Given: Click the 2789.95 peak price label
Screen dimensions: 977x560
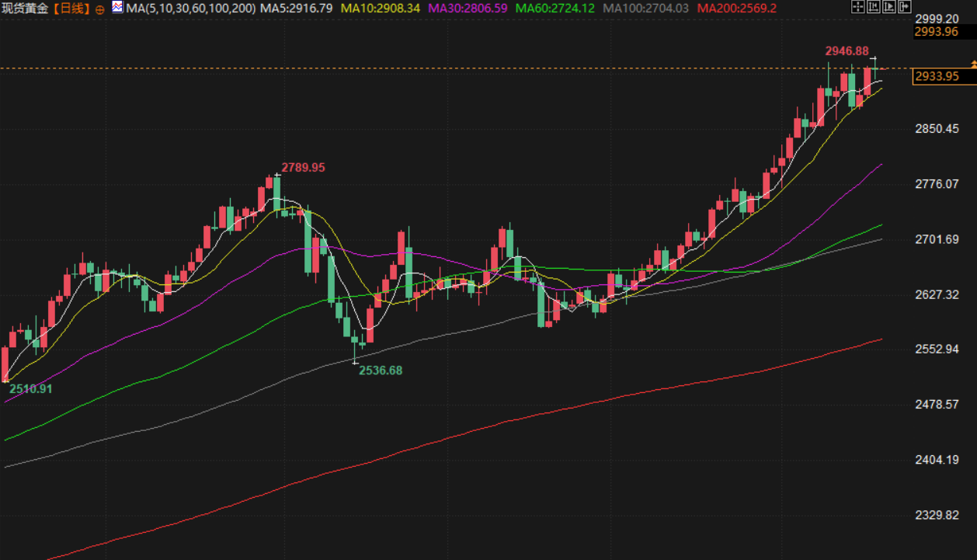Looking at the screenshot, I should click(303, 167).
